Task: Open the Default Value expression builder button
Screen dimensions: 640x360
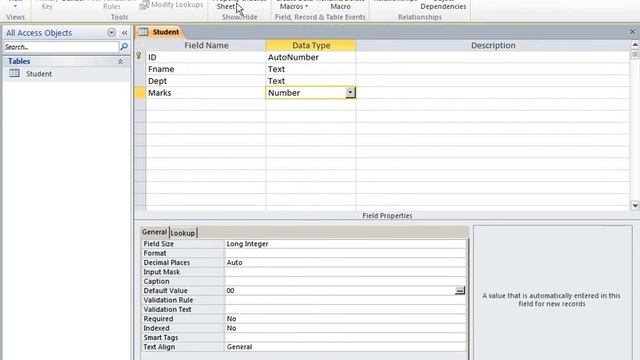Action: click(x=460, y=291)
